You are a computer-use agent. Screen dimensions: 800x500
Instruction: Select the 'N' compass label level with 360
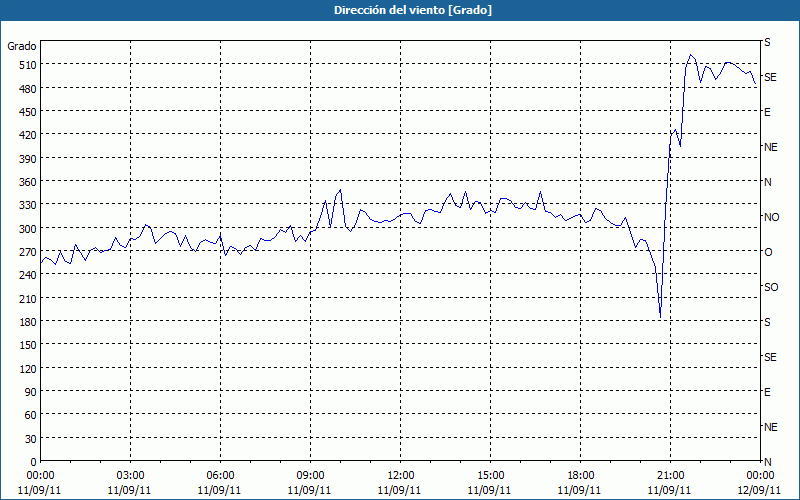tap(767, 182)
